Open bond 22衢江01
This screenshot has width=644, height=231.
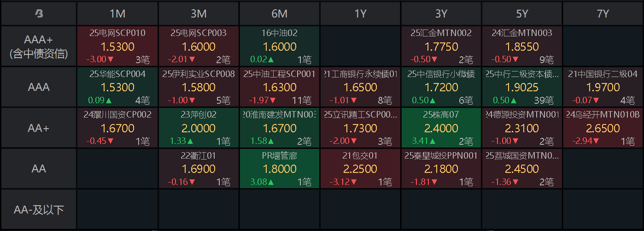(199, 155)
